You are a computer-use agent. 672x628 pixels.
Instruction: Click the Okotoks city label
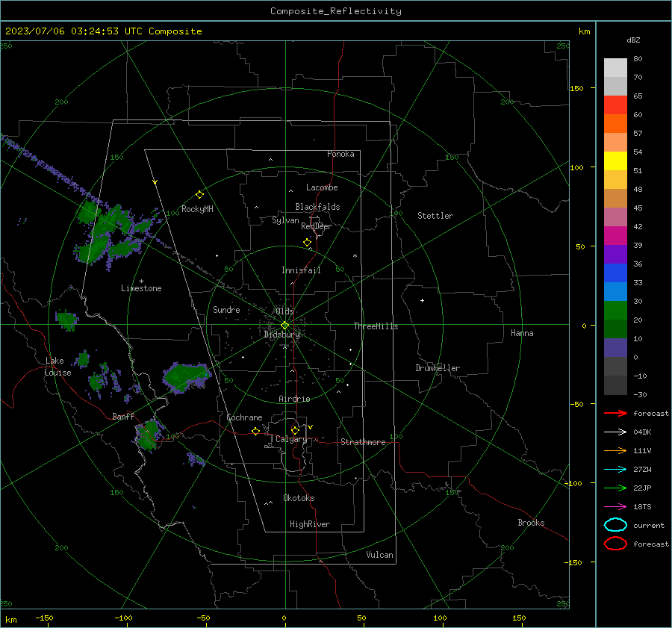click(x=299, y=498)
